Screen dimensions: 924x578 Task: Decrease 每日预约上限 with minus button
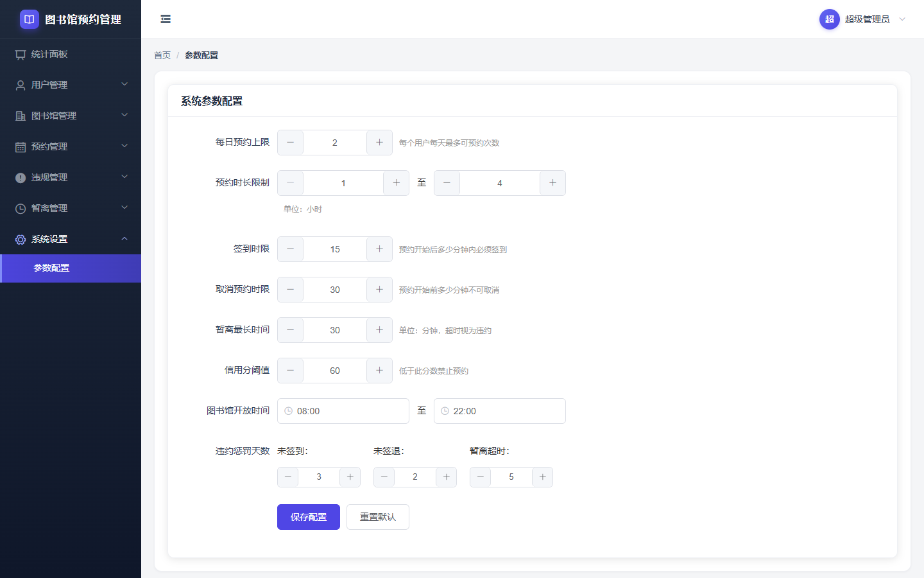tap(291, 143)
